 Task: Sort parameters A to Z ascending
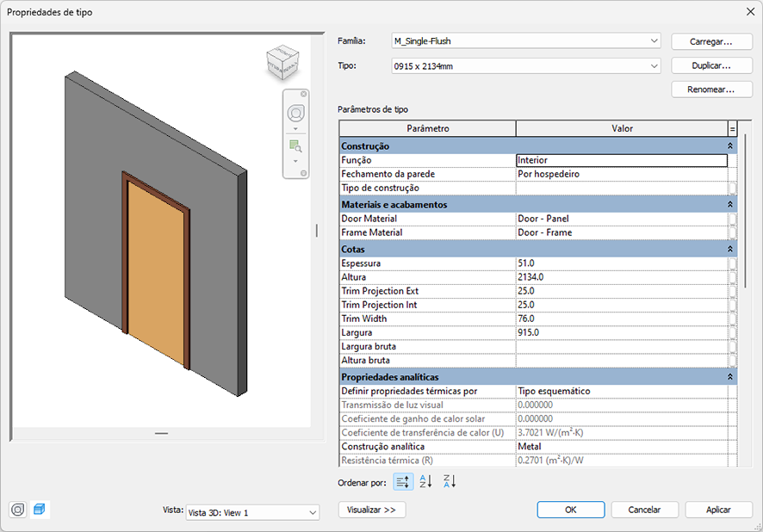click(x=425, y=481)
